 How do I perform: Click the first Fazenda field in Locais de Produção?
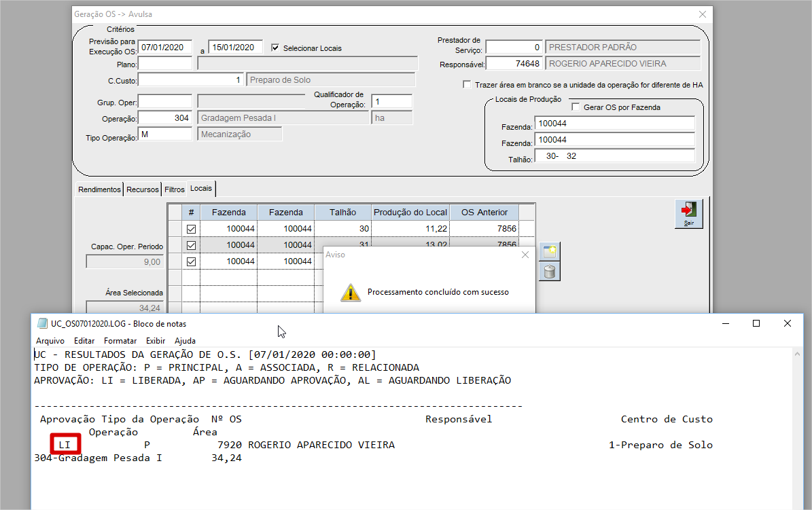point(615,123)
